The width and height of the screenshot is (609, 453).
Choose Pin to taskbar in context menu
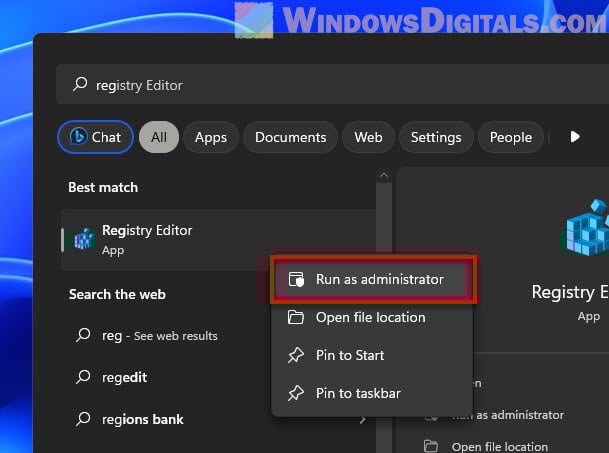point(372,393)
